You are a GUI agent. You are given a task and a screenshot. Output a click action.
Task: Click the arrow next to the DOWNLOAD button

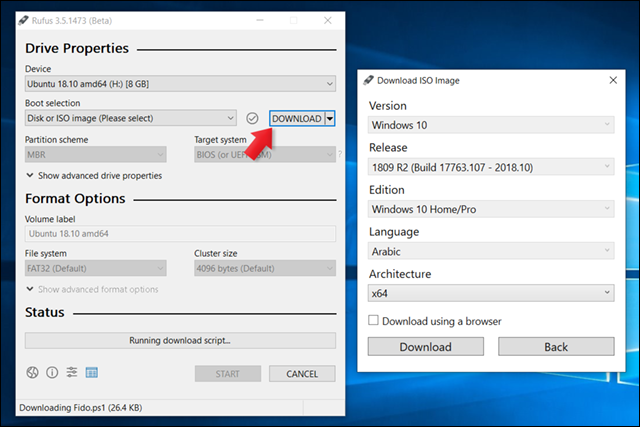(330, 118)
